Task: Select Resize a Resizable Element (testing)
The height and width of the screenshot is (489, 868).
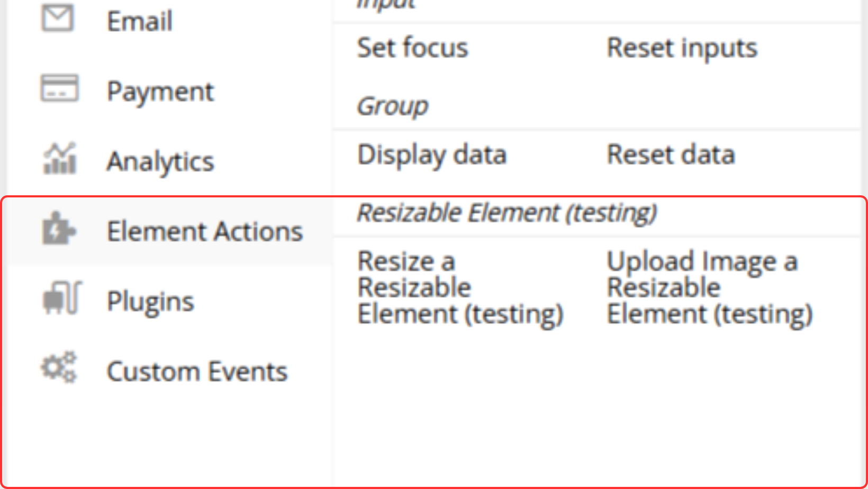Action: tap(459, 287)
